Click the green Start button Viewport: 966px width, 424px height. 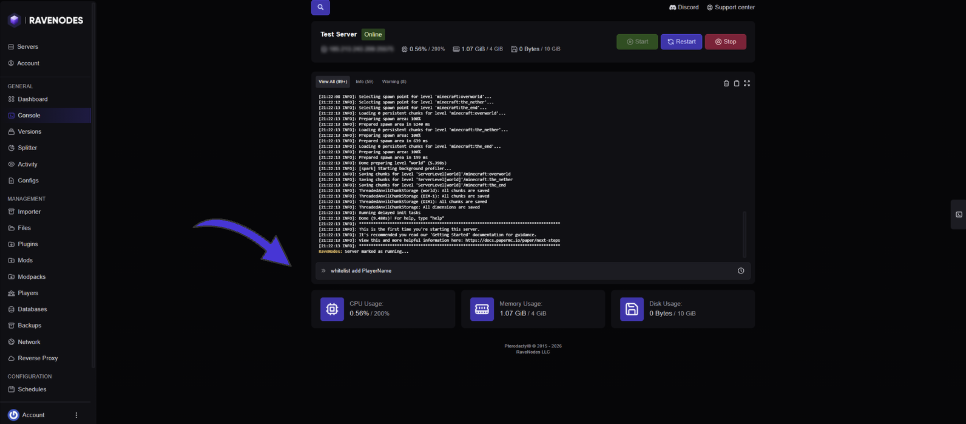pyautogui.click(x=637, y=42)
